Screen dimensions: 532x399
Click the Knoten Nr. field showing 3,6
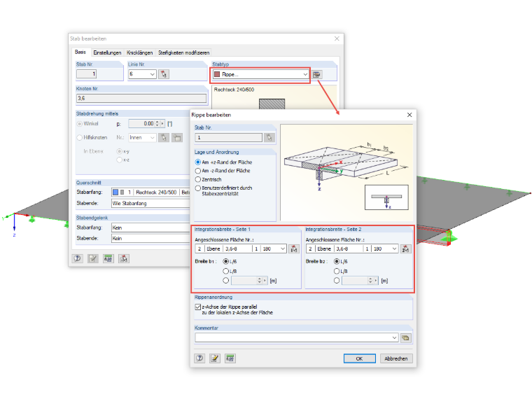(141, 99)
